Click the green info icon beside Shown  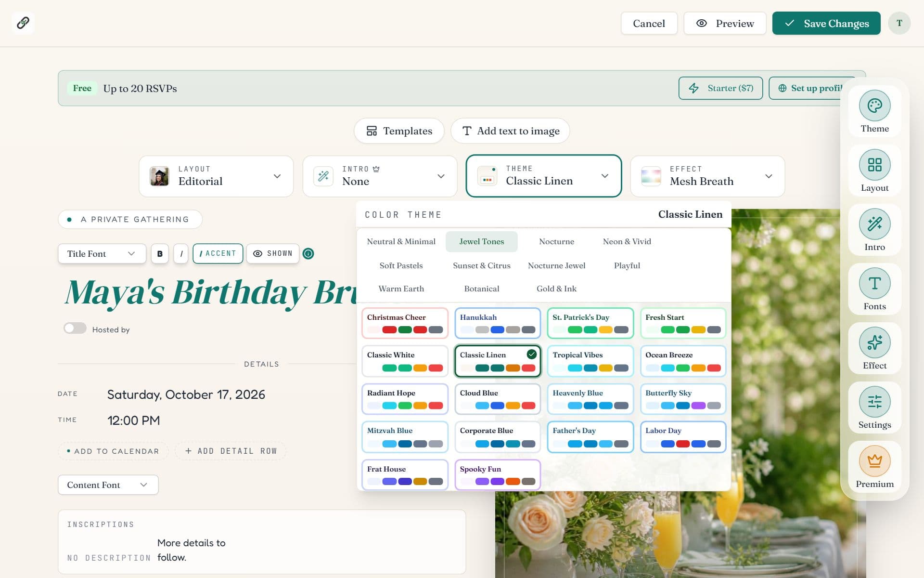(x=308, y=253)
